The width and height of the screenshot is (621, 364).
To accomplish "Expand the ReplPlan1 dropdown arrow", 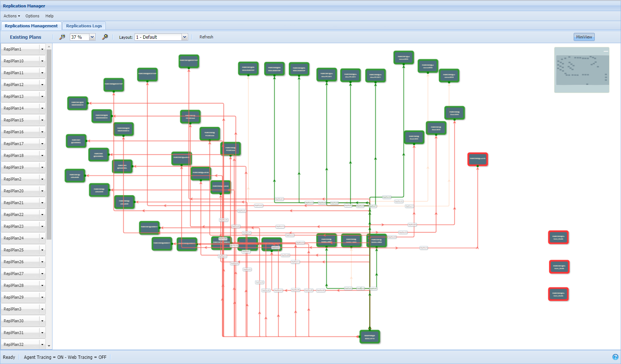I will pyautogui.click(x=42, y=49).
